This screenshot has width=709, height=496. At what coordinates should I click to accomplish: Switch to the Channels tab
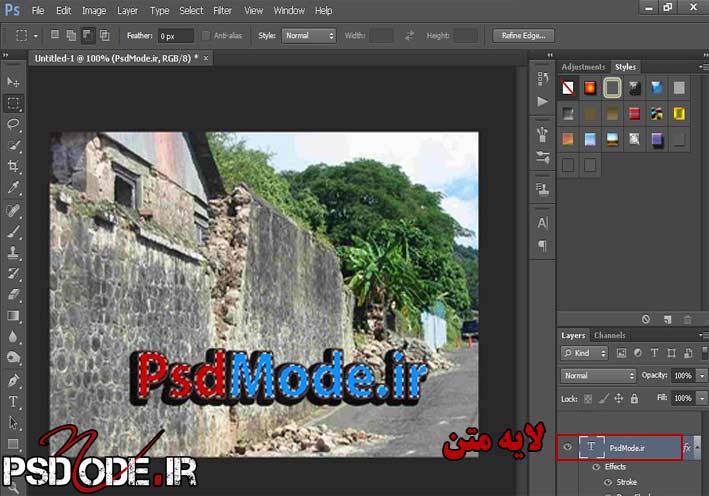[x=610, y=335]
